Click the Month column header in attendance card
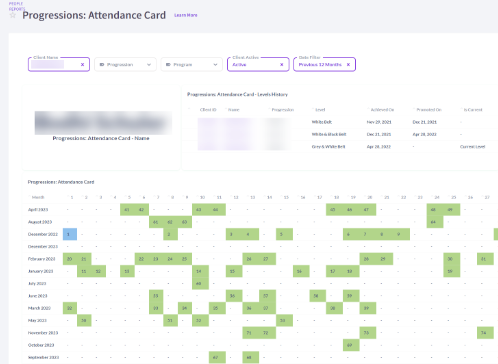The height and width of the screenshot is (364, 498). [38, 197]
